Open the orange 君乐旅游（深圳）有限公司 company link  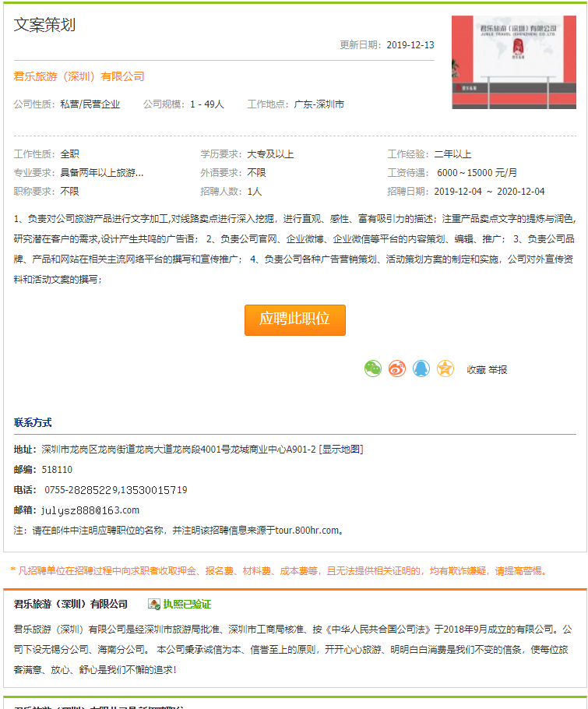pyautogui.click(x=79, y=76)
